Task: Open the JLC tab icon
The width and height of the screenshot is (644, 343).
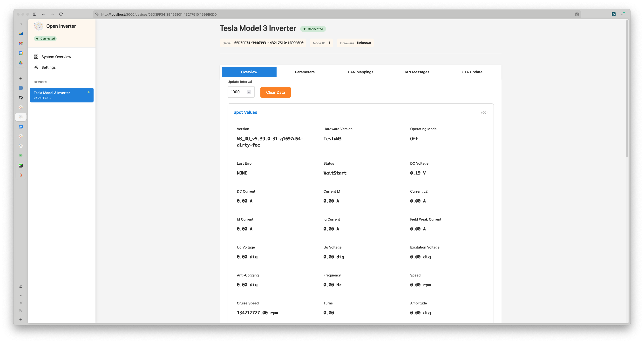Action: [21, 127]
